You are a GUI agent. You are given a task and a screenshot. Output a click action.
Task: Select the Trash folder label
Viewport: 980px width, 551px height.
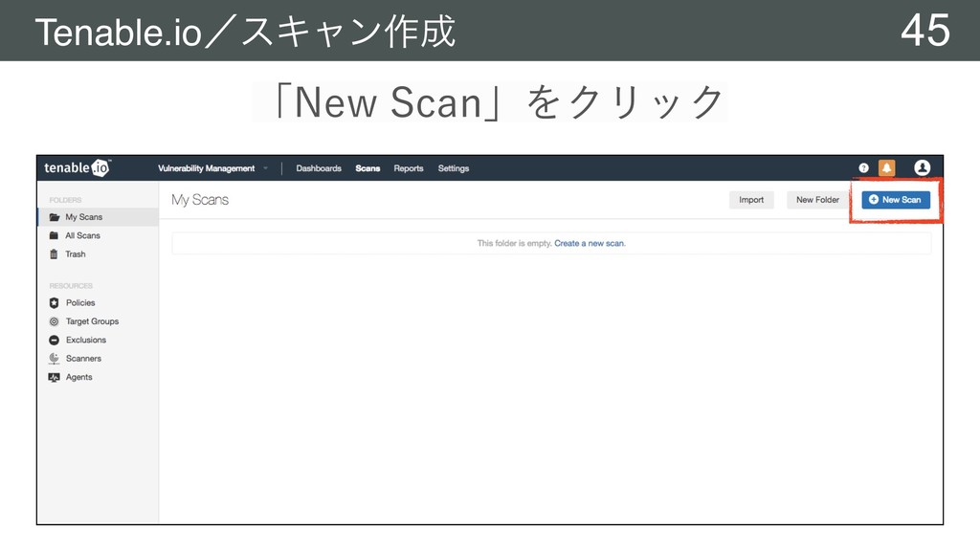[76, 254]
